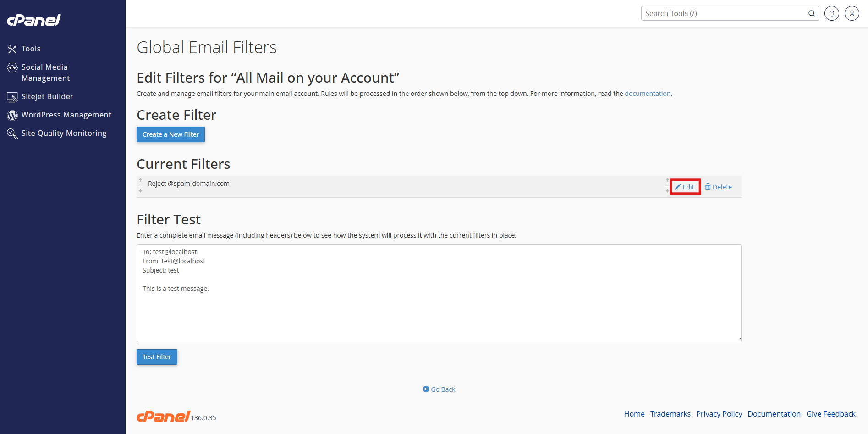868x434 pixels.
Task: Click the Go Back arrow icon
Action: click(x=426, y=389)
